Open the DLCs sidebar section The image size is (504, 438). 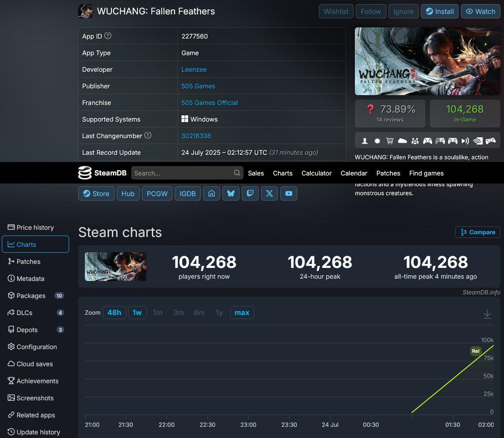coord(35,312)
